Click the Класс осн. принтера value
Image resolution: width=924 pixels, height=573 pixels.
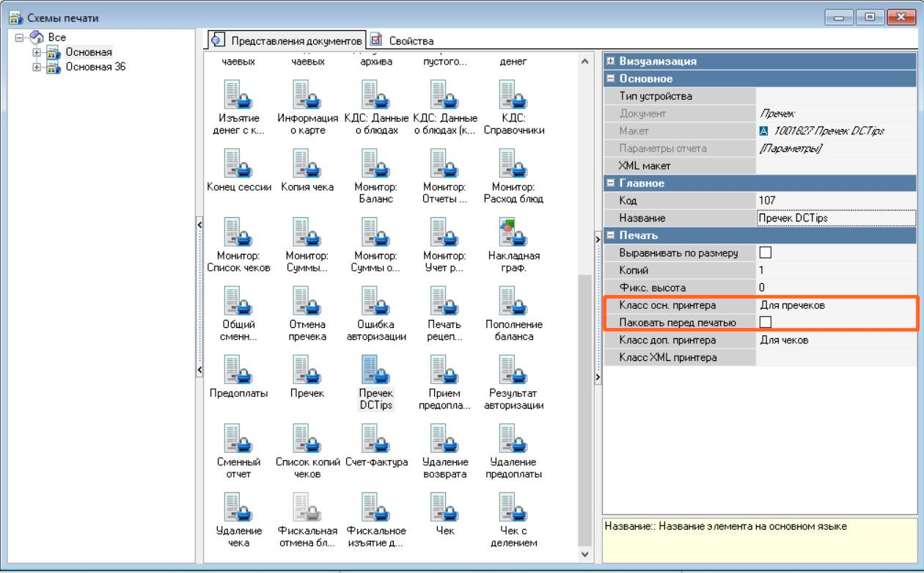coord(835,305)
